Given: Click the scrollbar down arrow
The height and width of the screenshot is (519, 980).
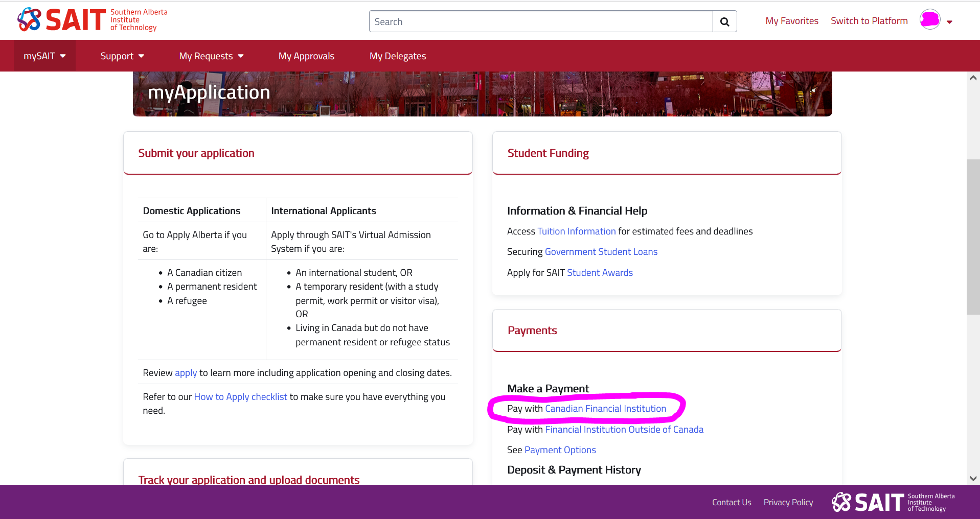Looking at the screenshot, I should pos(973,479).
